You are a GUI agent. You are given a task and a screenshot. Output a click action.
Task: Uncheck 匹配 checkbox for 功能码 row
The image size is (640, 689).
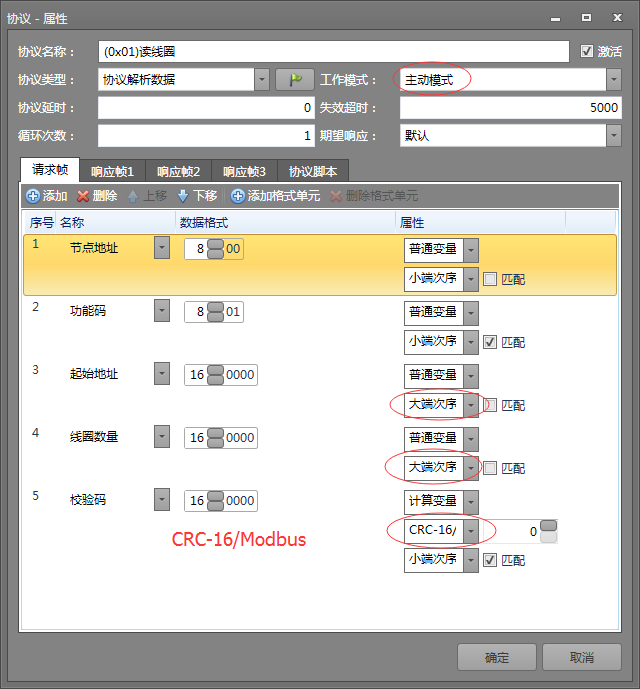pos(490,342)
